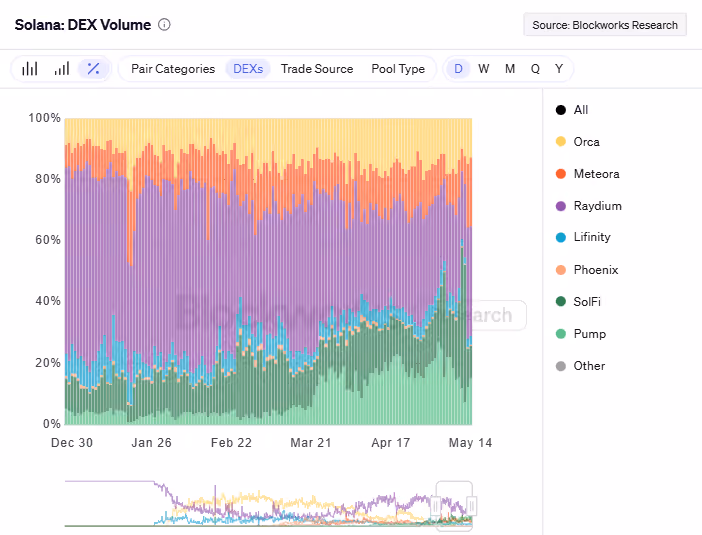This screenshot has height=535, width=702.
Task: Open the Source: Blockworks Research link
Action: pyautogui.click(x=605, y=25)
